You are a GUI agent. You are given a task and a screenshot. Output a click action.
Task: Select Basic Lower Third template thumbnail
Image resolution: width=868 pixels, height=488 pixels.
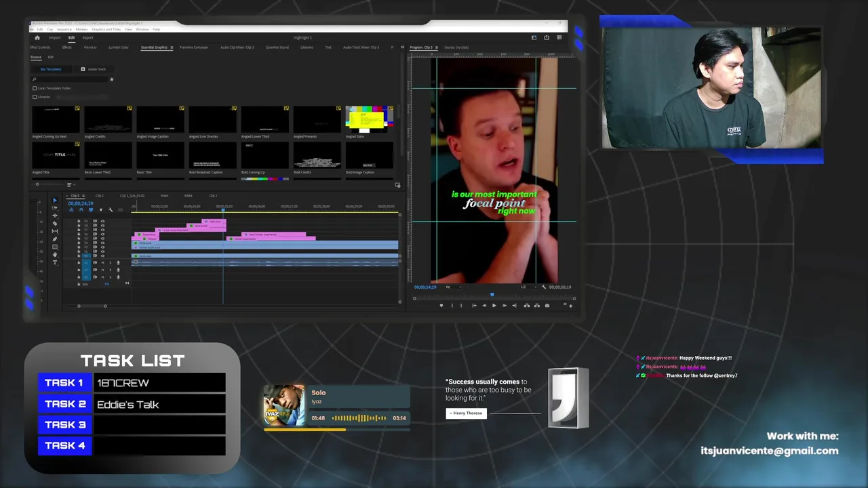tap(108, 155)
